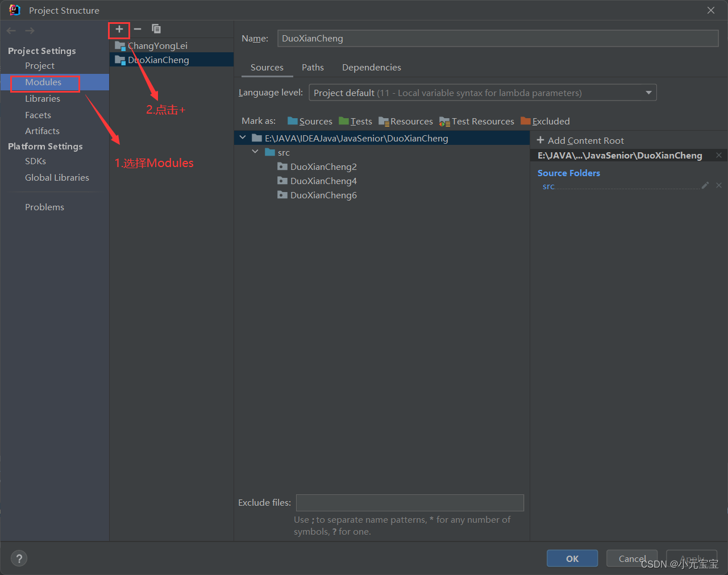Click content root E:\JAVA\...\DuoXianCheng header
Viewport: 728px width, 575px height.
[x=620, y=155]
